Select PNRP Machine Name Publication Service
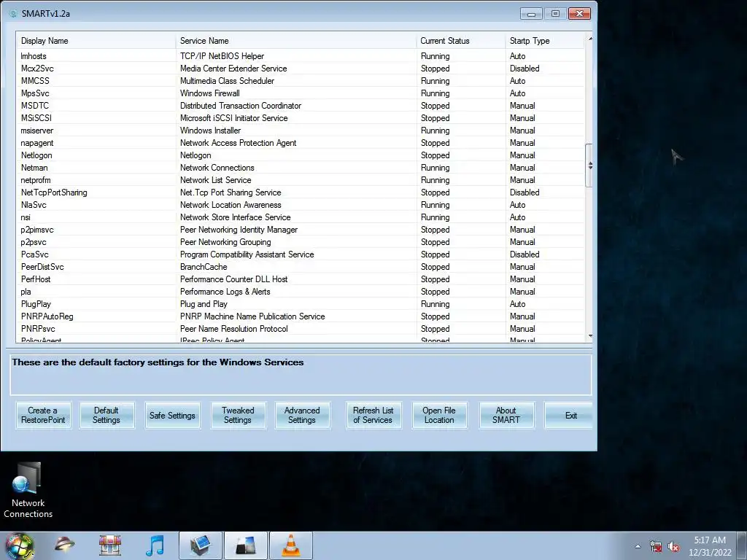 tap(252, 316)
